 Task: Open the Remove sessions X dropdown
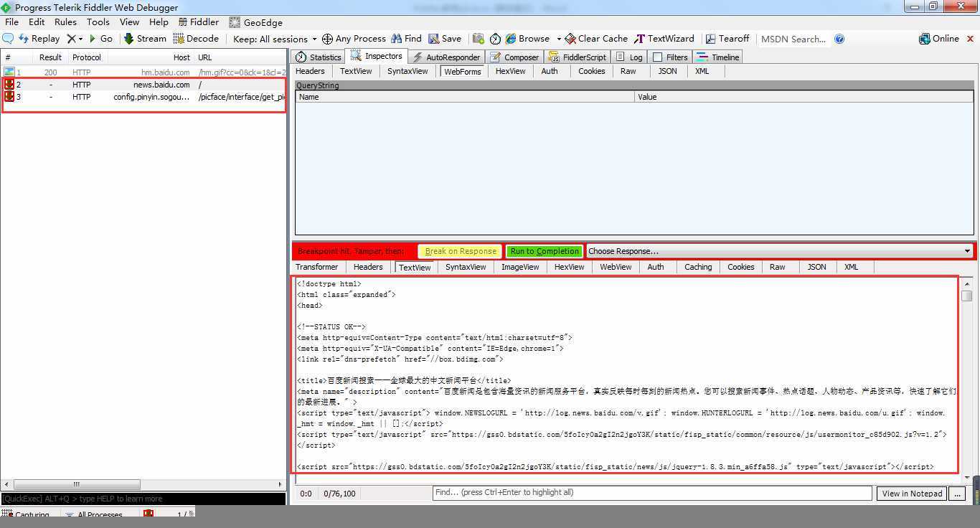tap(75, 39)
